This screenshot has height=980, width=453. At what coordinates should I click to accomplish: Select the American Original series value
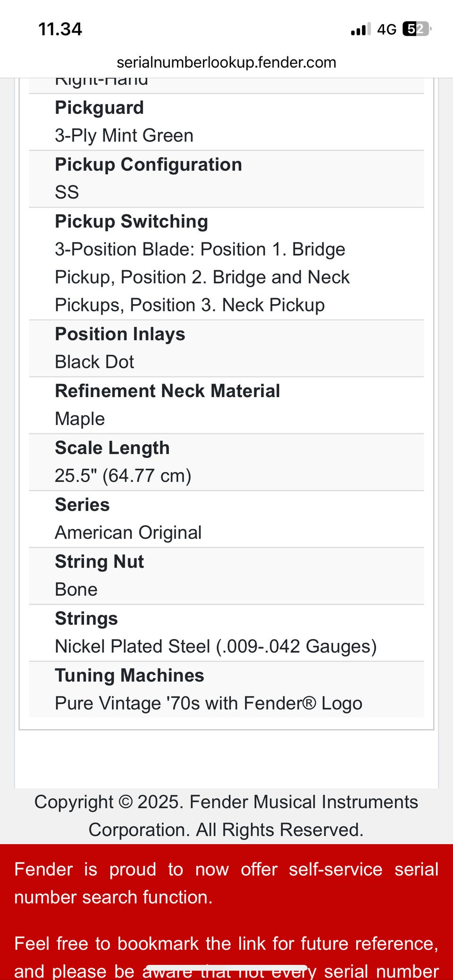(x=128, y=533)
